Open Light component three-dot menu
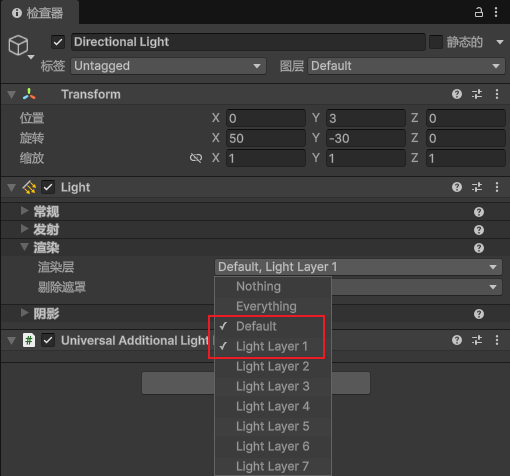 [497, 187]
